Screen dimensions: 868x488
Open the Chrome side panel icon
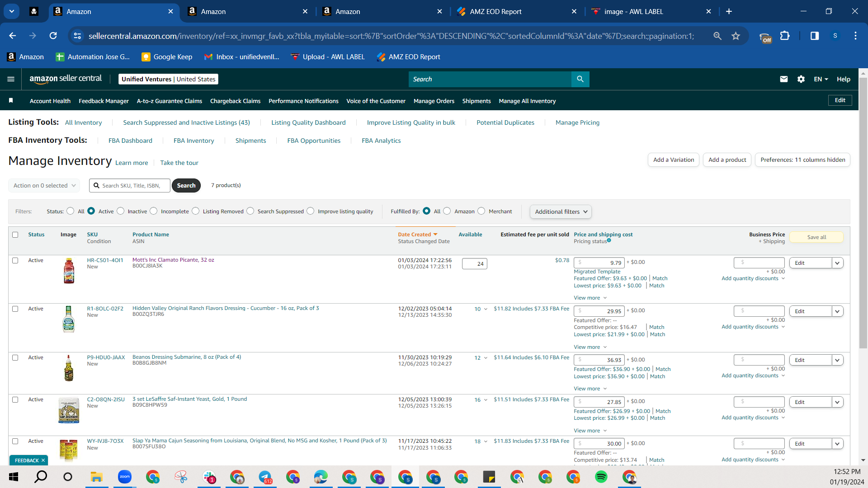(x=814, y=36)
